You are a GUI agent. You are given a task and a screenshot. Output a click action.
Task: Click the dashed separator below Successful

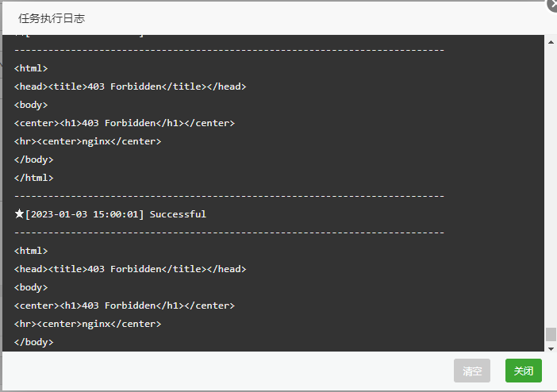(x=229, y=233)
